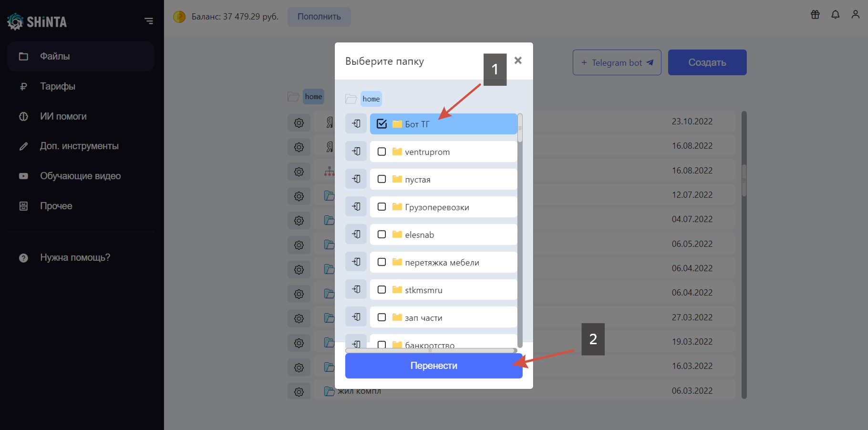Click the Telegram bot button

coord(617,62)
